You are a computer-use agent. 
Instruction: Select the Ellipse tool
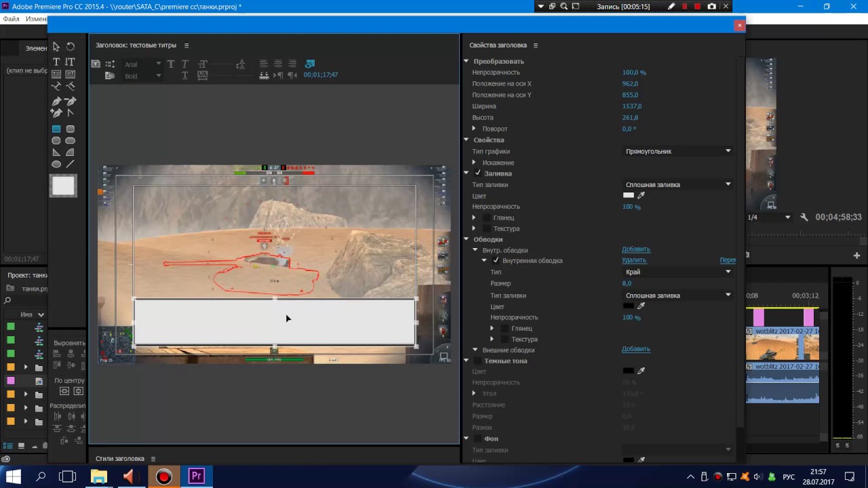(x=56, y=164)
